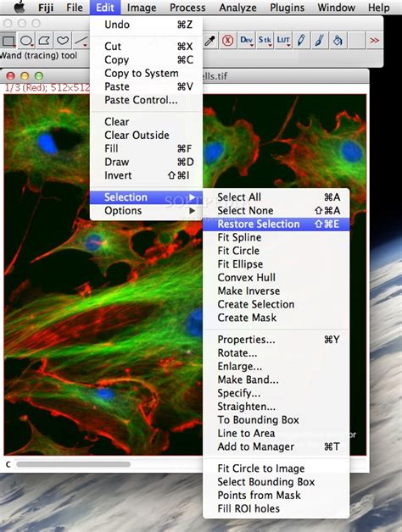The width and height of the screenshot is (402, 532).
Task: Choose To Bounding Box
Action: (276, 420)
